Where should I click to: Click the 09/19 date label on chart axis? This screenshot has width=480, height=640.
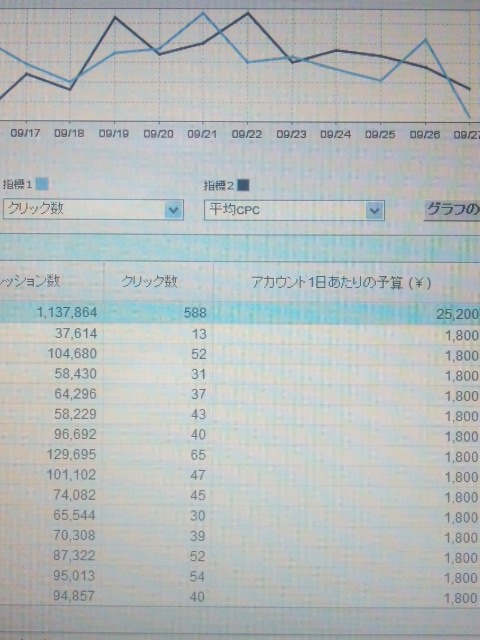(113, 134)
